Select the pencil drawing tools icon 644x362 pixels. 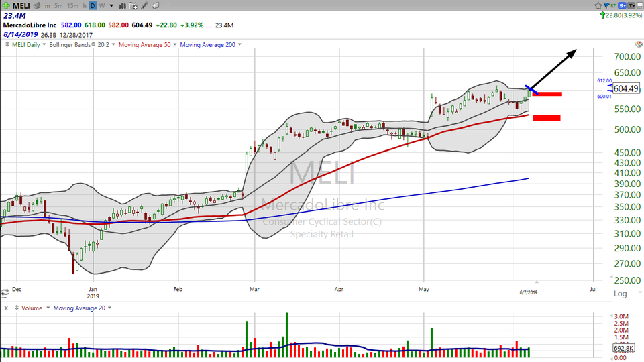point(145,6)
